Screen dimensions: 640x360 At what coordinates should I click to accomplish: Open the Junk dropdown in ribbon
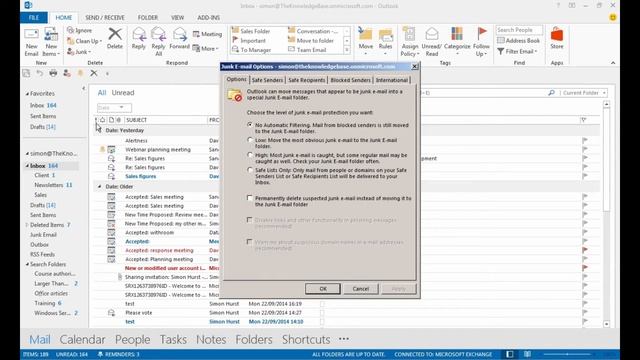(x=79, y=52)
